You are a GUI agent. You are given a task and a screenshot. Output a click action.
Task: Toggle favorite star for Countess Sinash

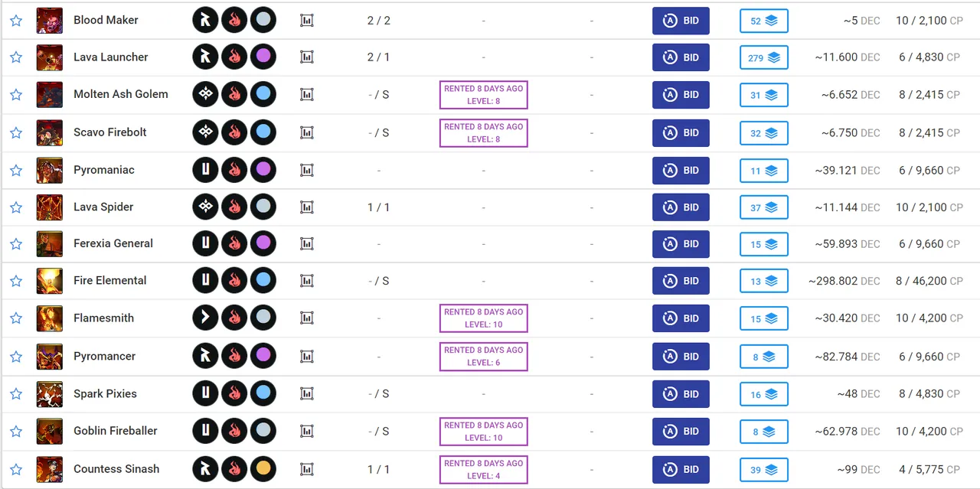coord(16,469)
